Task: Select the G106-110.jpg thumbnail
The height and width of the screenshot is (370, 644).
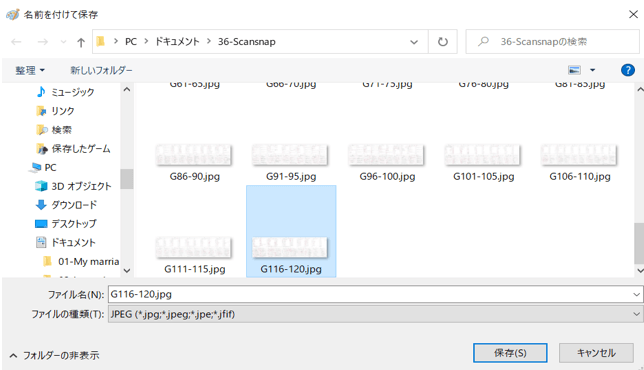Action: pos(579,155)
